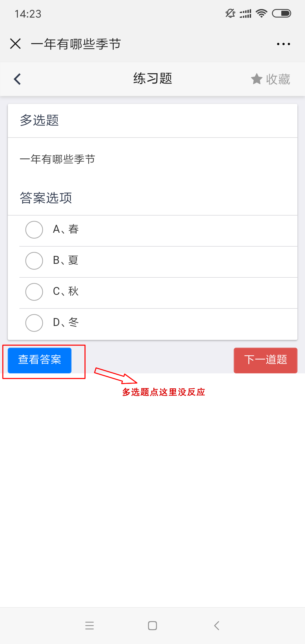Viewport: 305px width, 644px height.
Task: Tap the muted bell notification icon
Action: click(230, 13)
